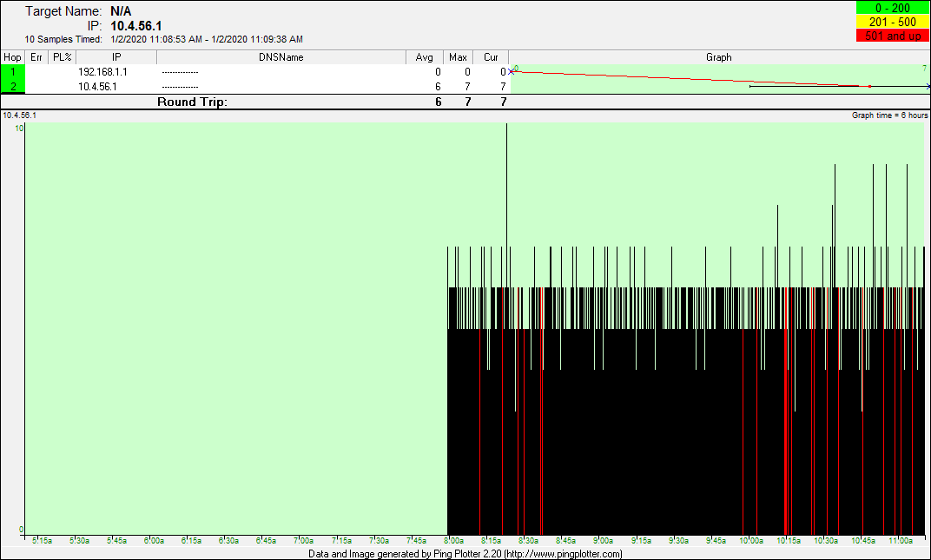Open the pingplotter.com link in the footer

563,554
